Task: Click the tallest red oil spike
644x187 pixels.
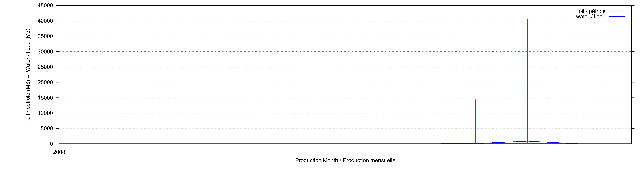Action: [527, 81]
